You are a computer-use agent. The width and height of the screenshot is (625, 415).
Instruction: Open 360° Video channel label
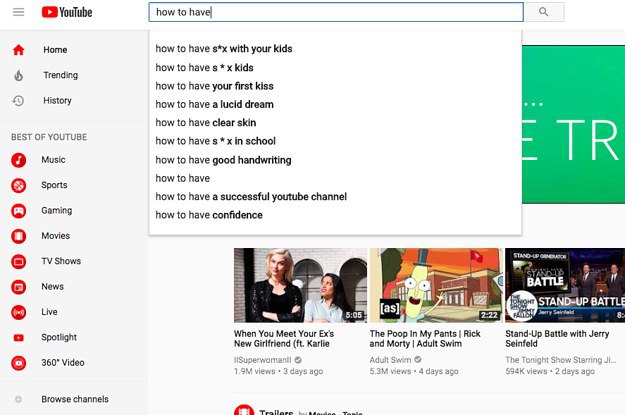click(x=63, y=362)
